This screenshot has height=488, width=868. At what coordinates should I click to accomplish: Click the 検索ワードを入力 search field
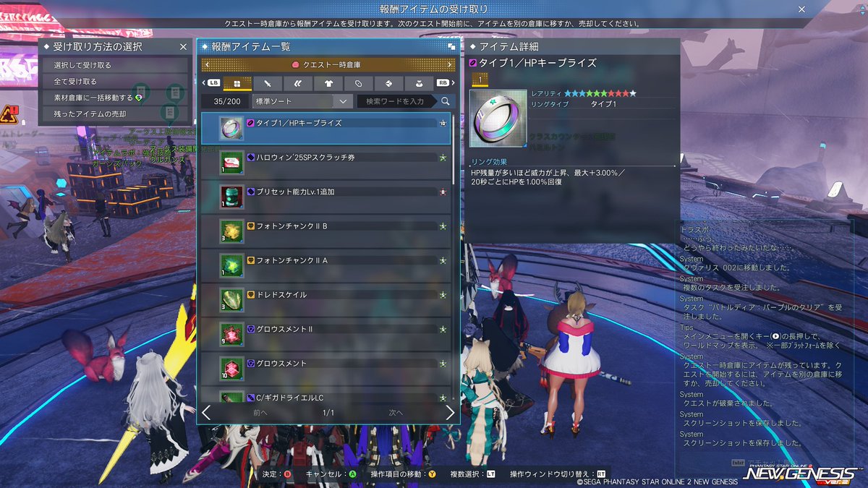pyautogui.click(x=398, y=101)
